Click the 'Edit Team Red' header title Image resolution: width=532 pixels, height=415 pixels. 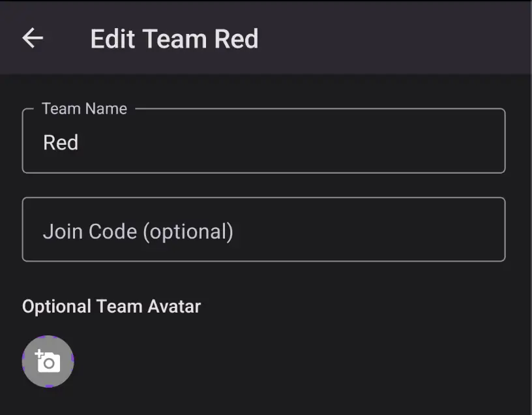(x=174, y=38)
